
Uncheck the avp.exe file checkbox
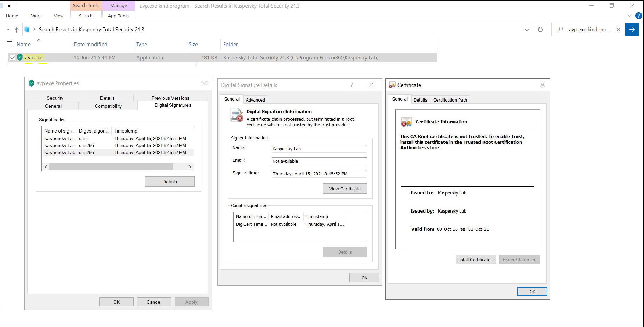point(13,57)
